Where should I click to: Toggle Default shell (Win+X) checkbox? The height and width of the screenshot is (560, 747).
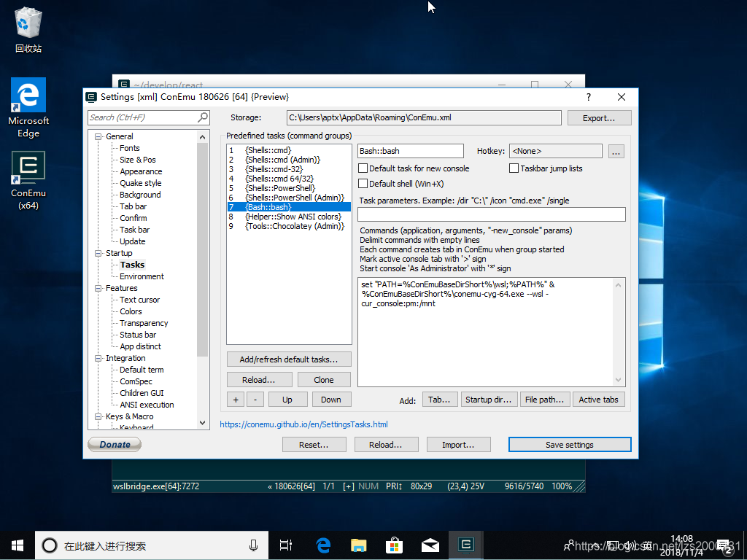(363, 184)
